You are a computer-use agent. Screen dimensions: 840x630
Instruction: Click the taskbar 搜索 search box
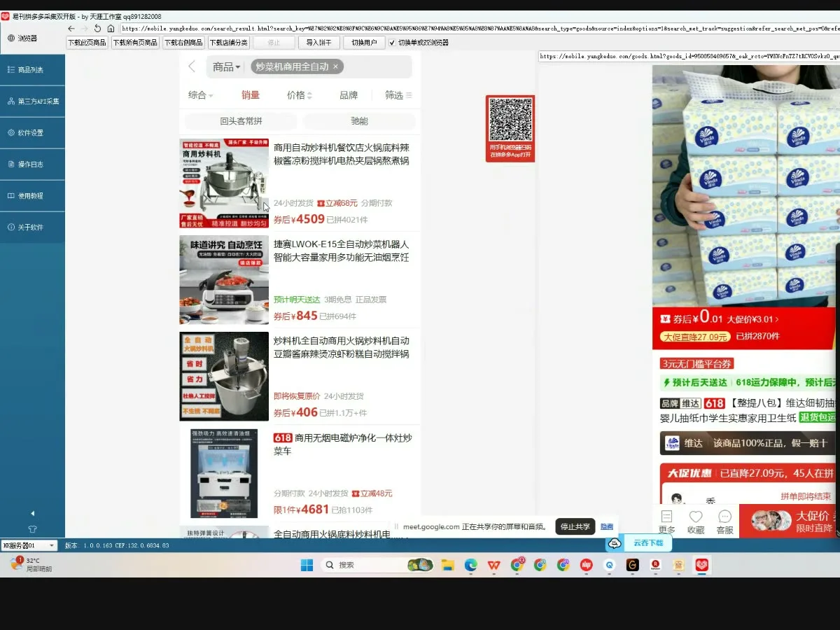378,564
